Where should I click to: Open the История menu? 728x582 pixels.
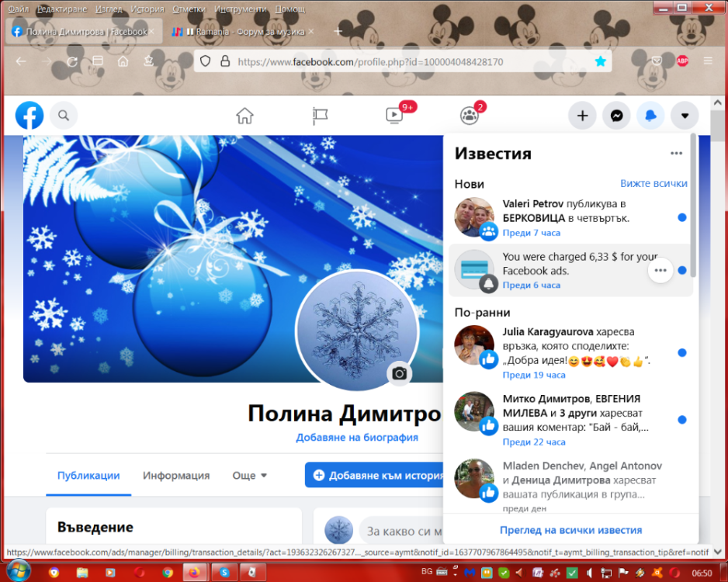[x=147, y=9]
